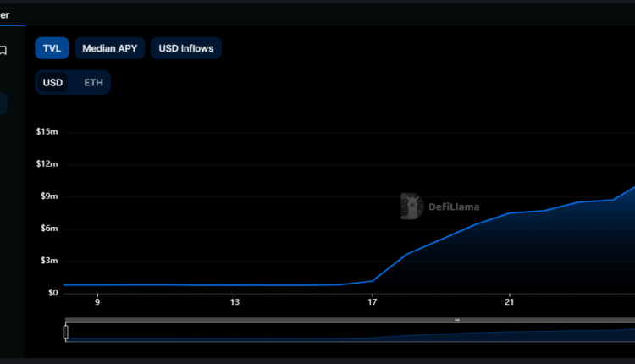
Task: Toggle the USD Inflows chart
Action: click(185, 48)
